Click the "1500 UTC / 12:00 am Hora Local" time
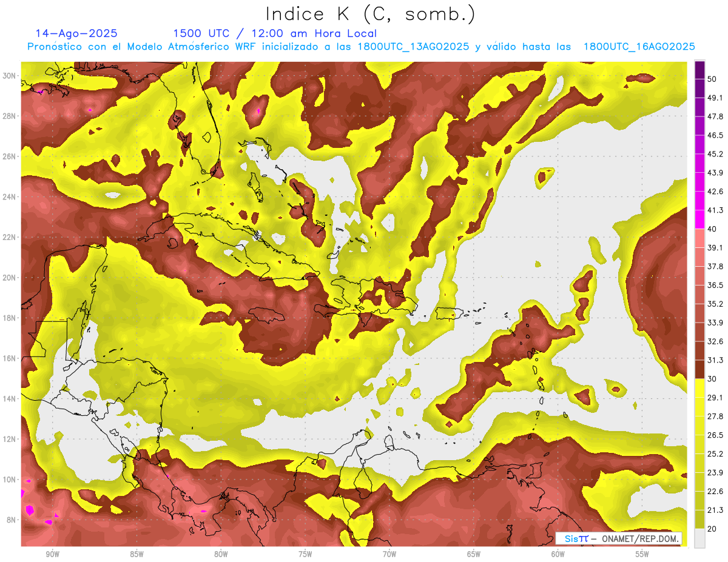The width and height of the screenshot is (728, 562). [x=275, y=33]
